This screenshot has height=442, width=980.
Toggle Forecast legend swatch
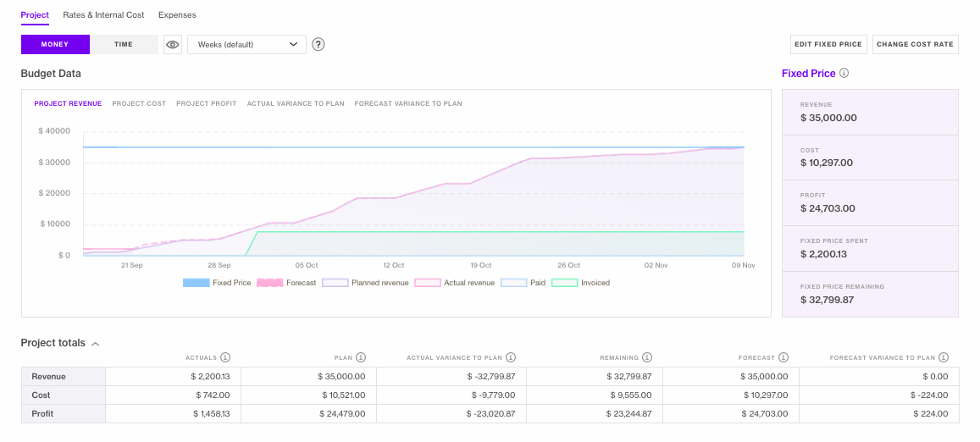tap(269, 283)
